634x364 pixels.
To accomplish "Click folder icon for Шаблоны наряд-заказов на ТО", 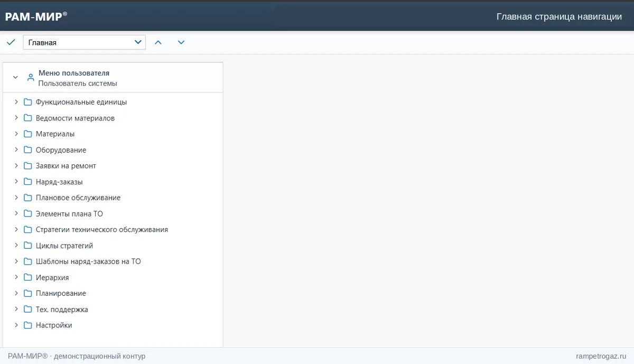I will (28, 262).
